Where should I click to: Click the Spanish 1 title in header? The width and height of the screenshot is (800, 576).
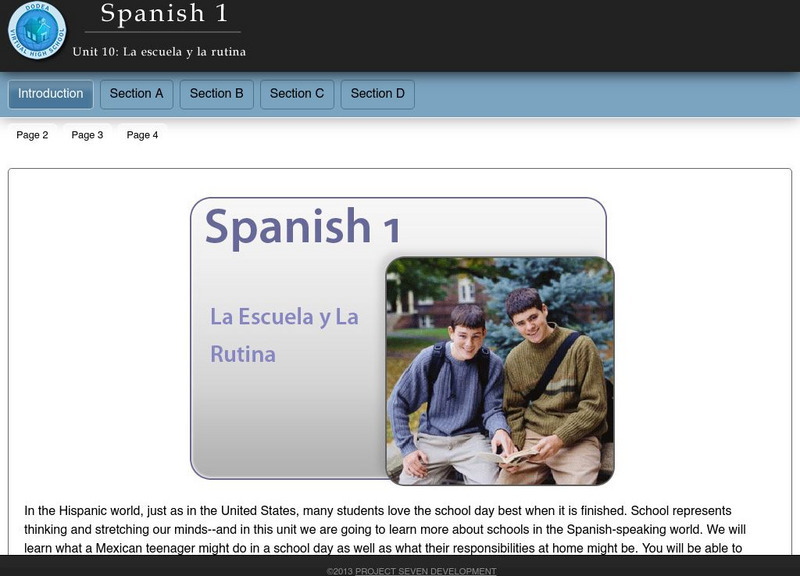pos(164,14)
